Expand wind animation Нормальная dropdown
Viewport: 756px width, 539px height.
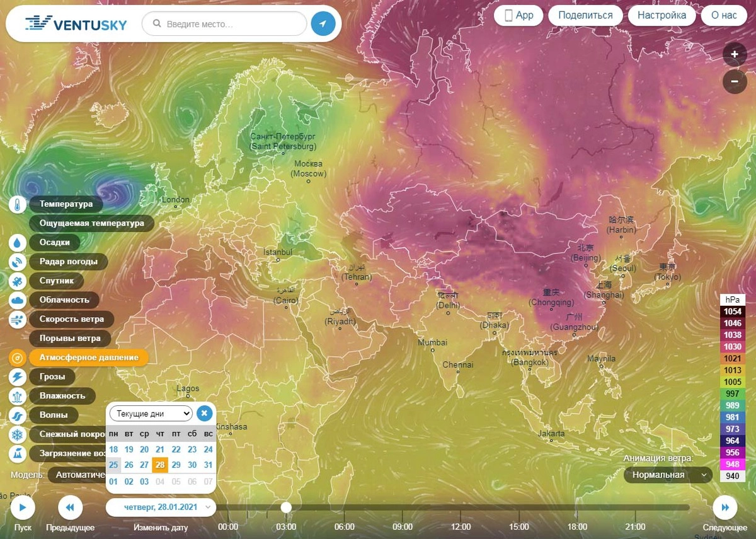click(668, 475)
